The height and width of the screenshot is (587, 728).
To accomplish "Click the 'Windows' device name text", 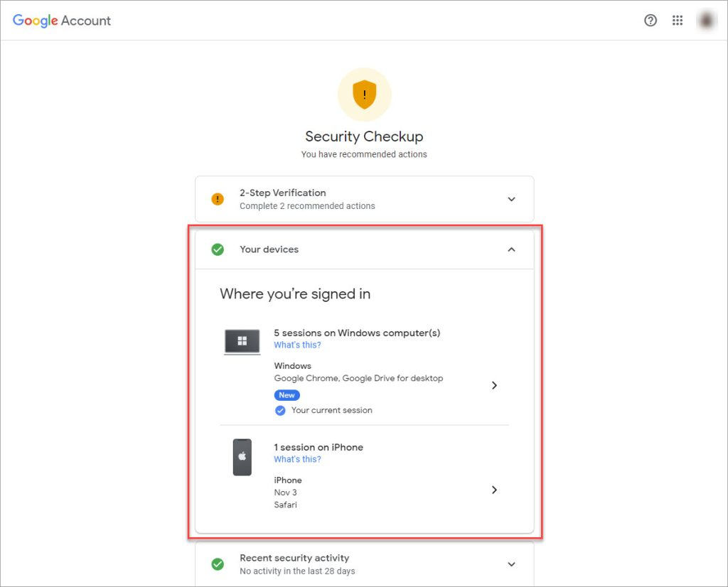I will pos(292,366).
